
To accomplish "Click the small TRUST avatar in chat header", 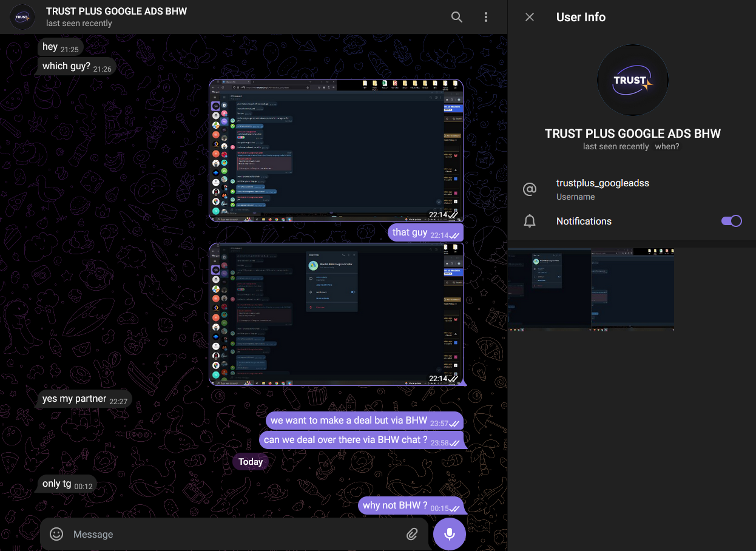I will (x=22, y=17).
